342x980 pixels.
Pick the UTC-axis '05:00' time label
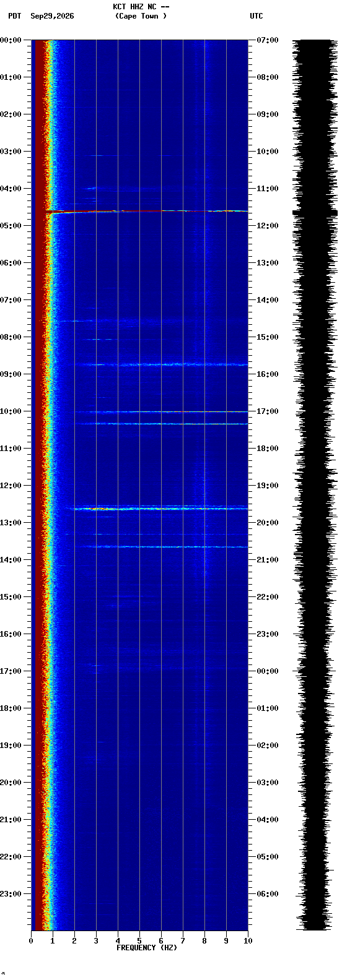click(x=268, y=857)
